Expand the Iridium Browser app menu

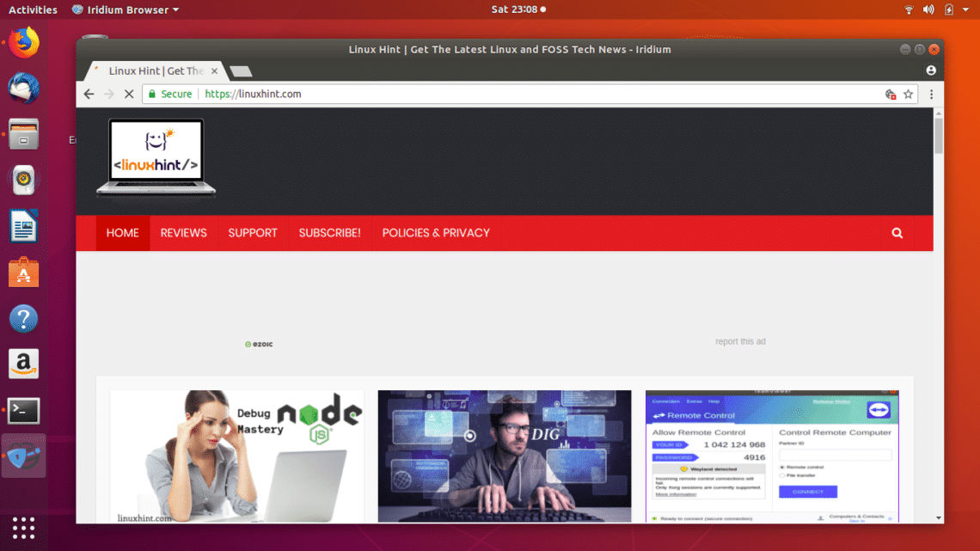coord(125,9)
